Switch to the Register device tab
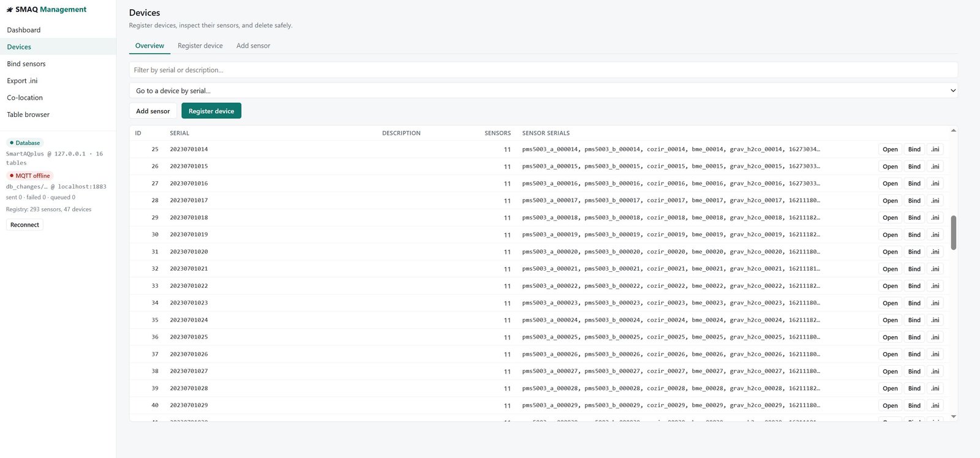 [200, 46]
